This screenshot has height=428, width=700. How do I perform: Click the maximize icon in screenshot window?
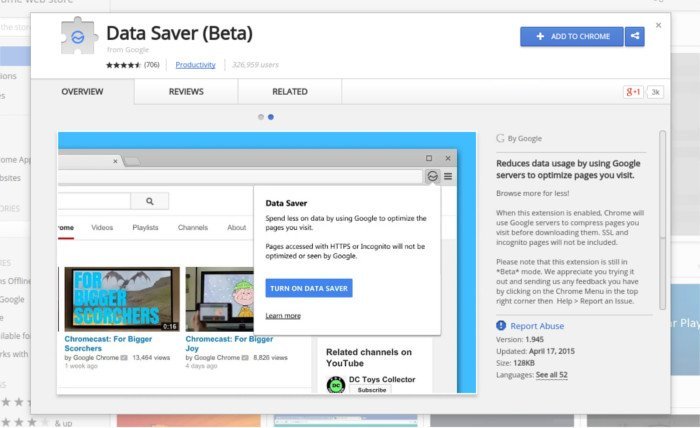click(429, 158)
